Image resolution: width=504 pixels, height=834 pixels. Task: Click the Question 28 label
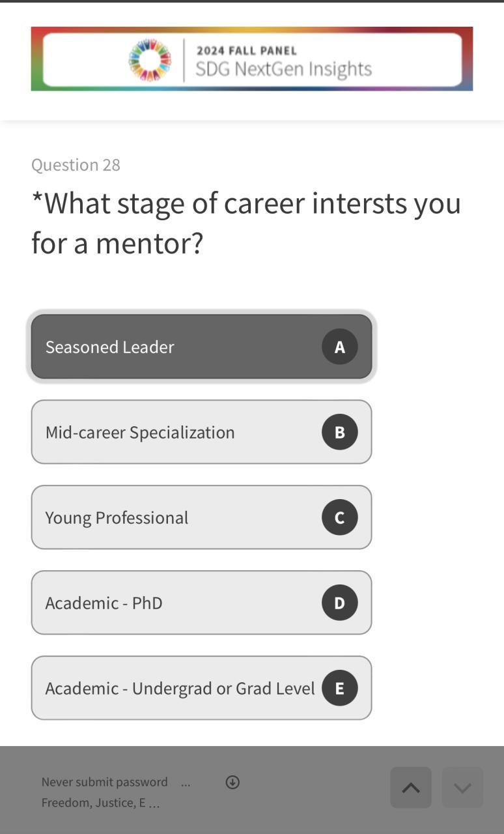pyautogui.click(x=76, y=165)
